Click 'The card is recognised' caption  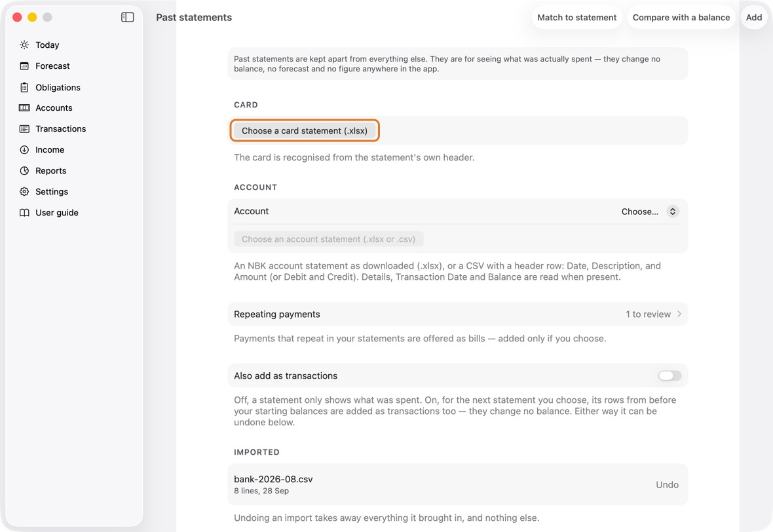coord(354,158)
